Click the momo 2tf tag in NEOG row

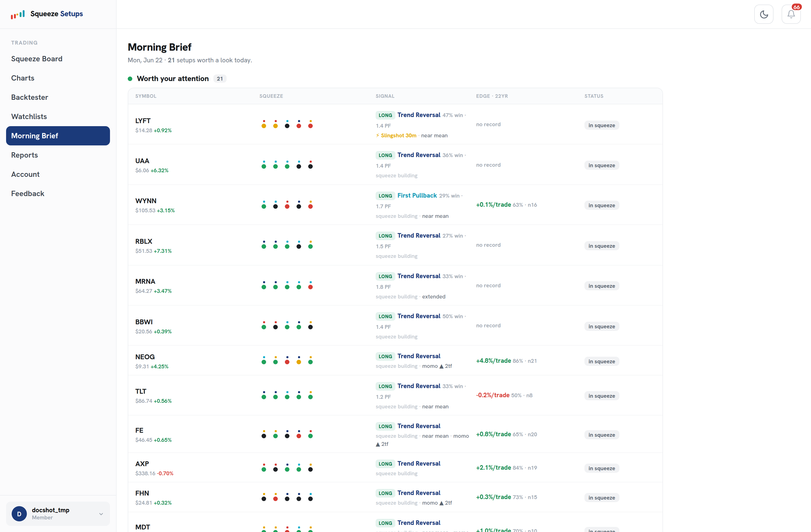point(437,366)
